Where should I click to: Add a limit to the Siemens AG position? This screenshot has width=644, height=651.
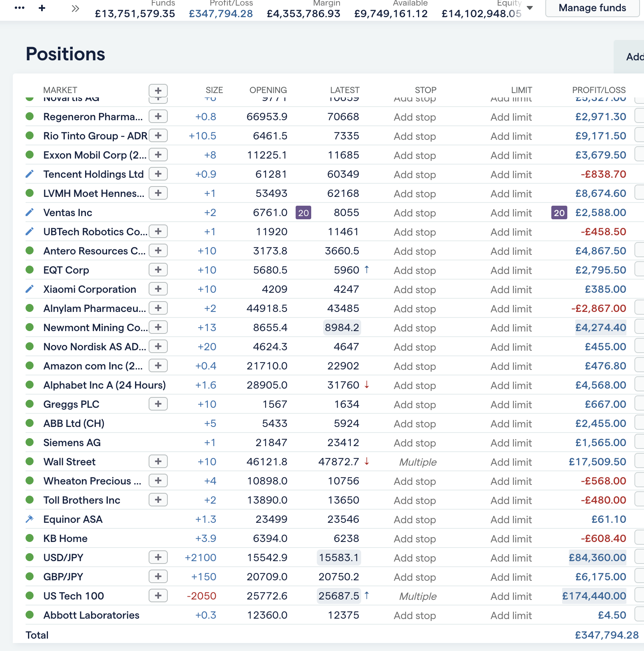pos(511,443)
